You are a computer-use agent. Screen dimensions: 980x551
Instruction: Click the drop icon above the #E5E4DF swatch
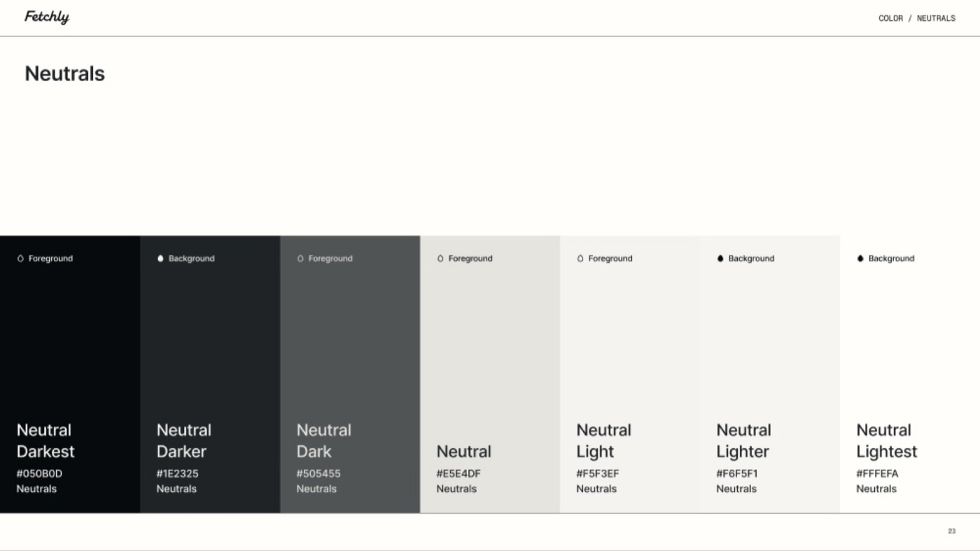440,258
